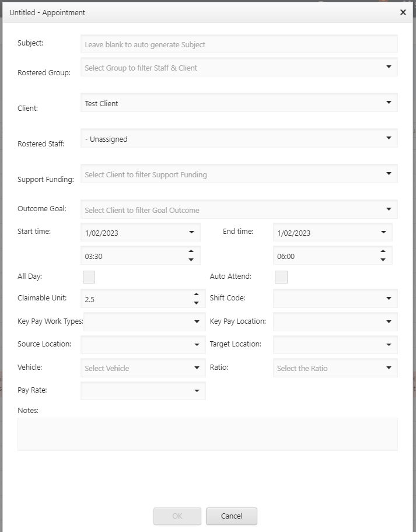Click inside the Notes text area
416x532 pixels.
click(x=207, y=434)
